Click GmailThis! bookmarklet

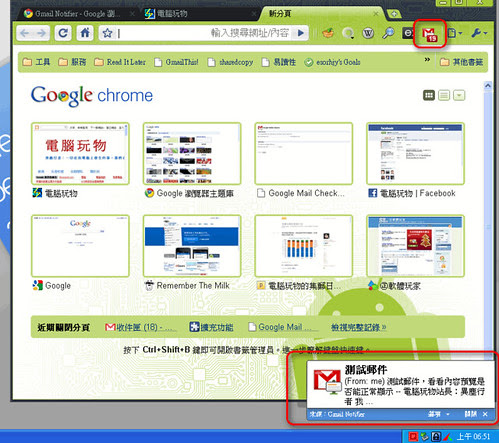coord(176,62)
